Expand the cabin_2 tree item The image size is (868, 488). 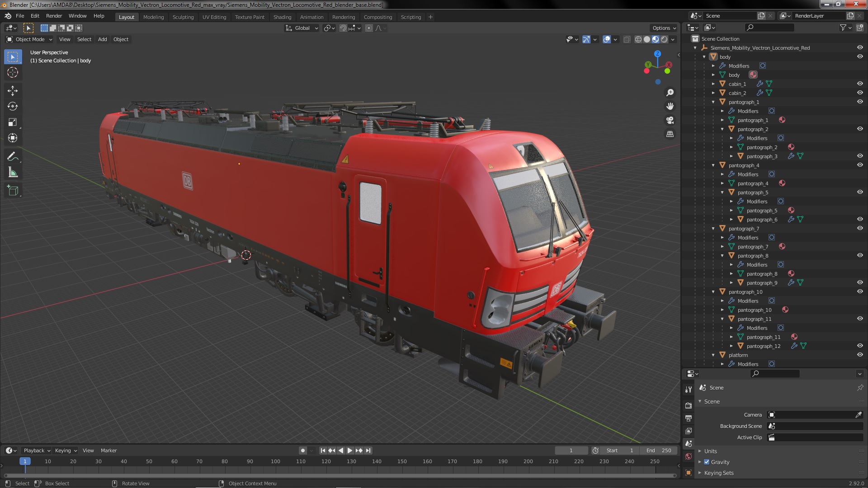click(x=713, y=93)
